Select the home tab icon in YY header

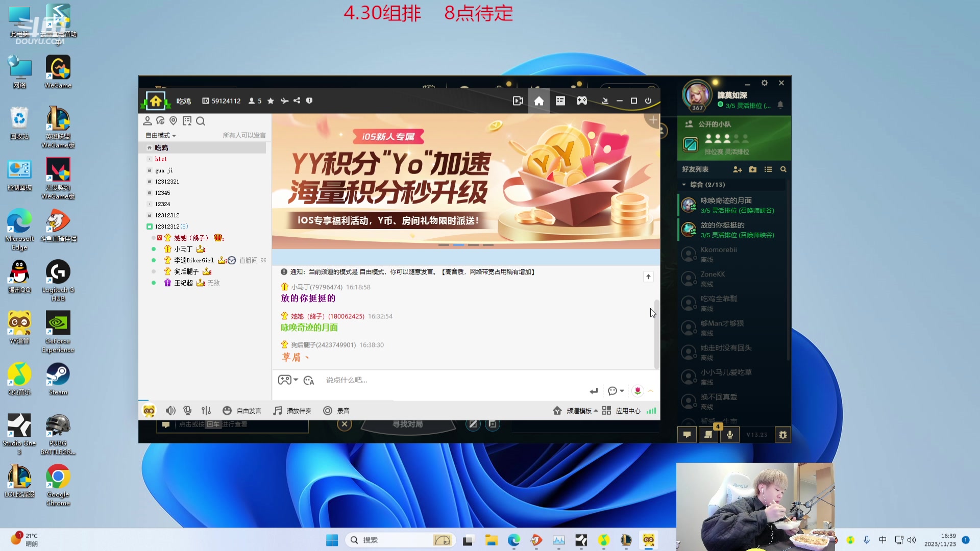[x=539, y=101]
